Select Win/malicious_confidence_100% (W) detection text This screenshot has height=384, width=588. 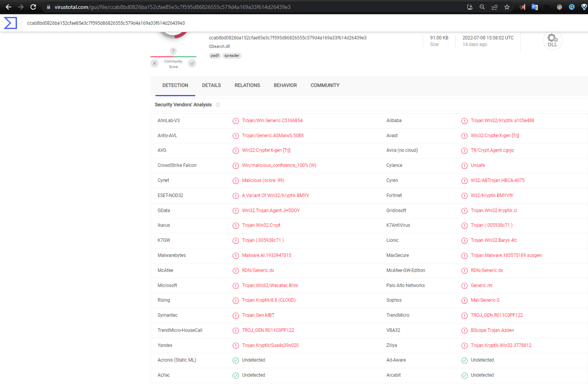pyautogui.click(x=279, y=165)
